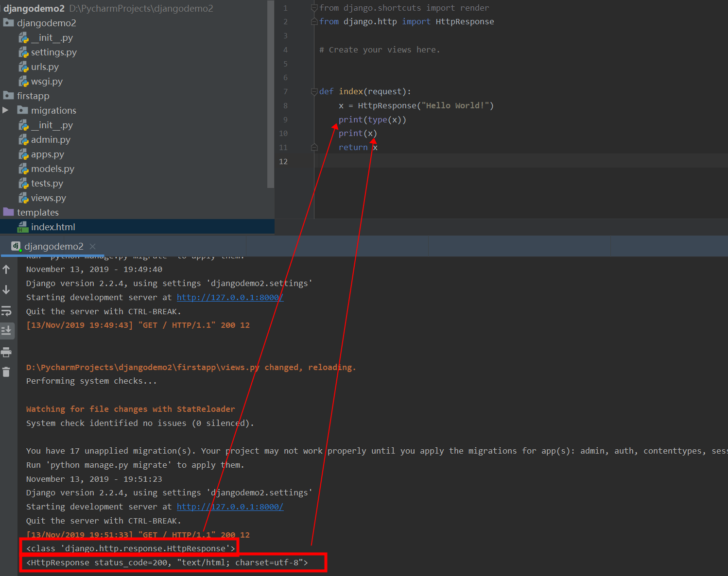Place cursor on empty line 12
This screenshot has width=728, height=576.
pyautogui.click(x=521, y=161)
